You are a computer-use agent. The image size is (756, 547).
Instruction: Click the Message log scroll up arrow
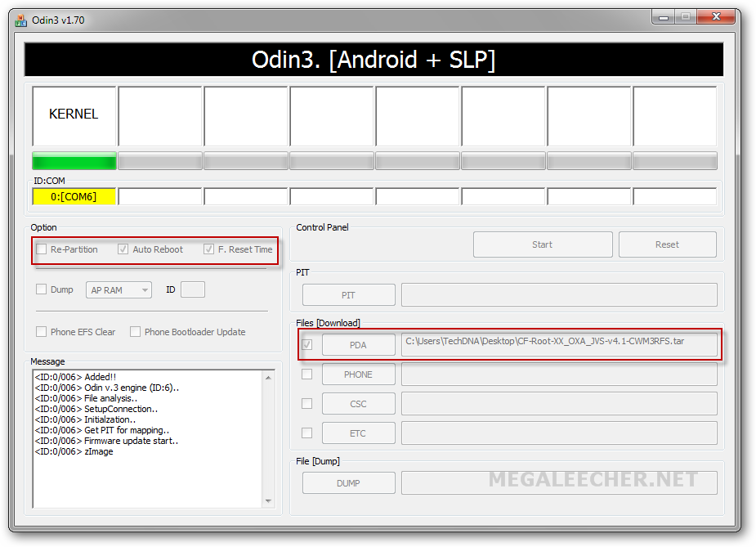(x=269, y=378)
